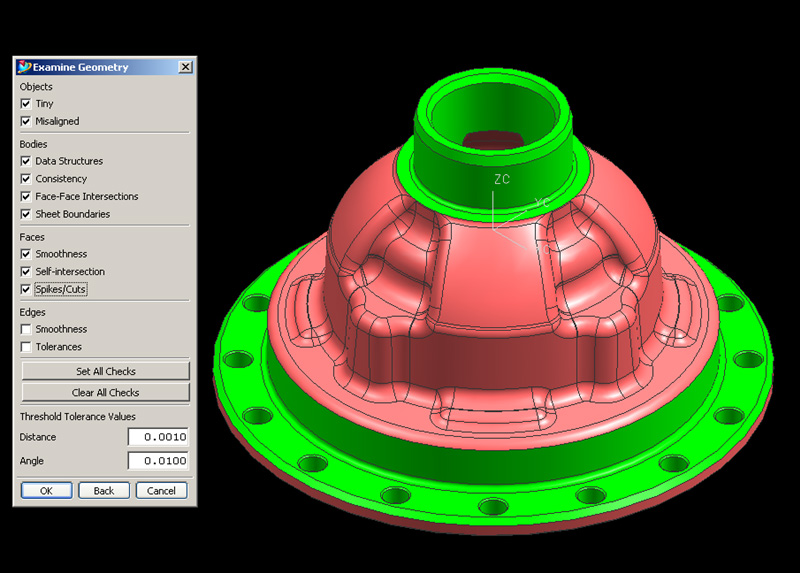Toggle the Spikes/Cuts checkbox

tap(26, 289)
